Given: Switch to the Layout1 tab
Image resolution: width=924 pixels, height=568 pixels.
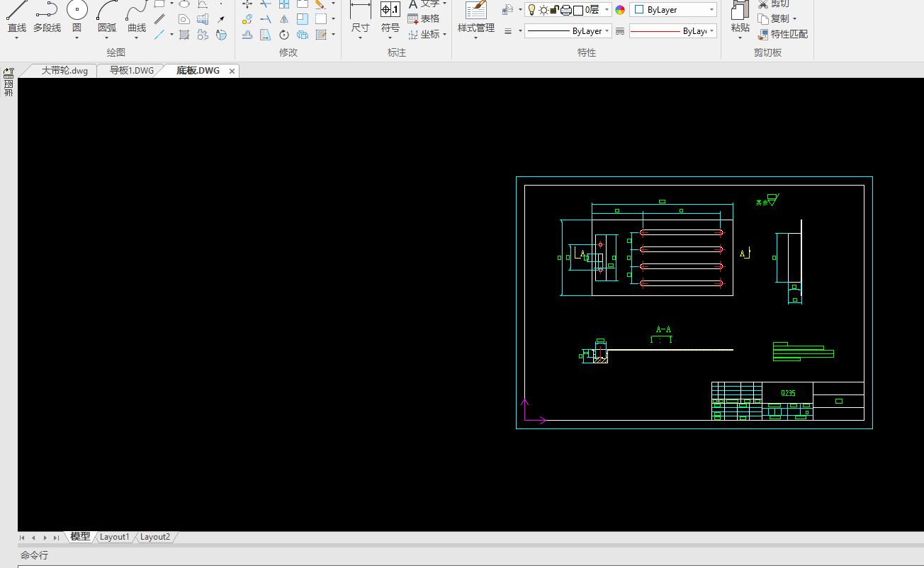Looking at the screenshot, I should click(x=114, y=537).
